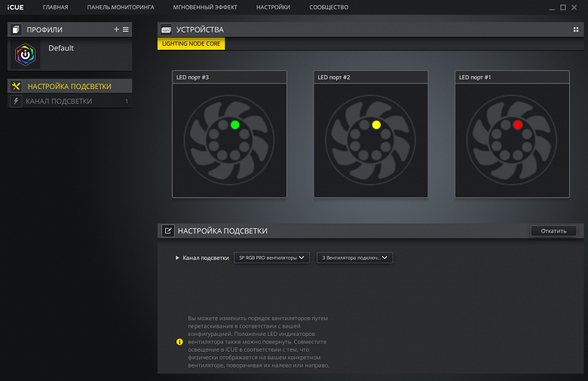The image size is (588, 381).
Task: Click the ПРОФИЛИ panel pages icon
Action: tap(15, 29)
